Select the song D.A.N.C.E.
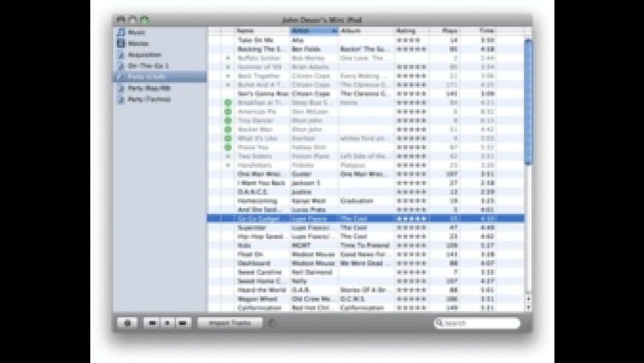644x363 pixels. point(252,192)
